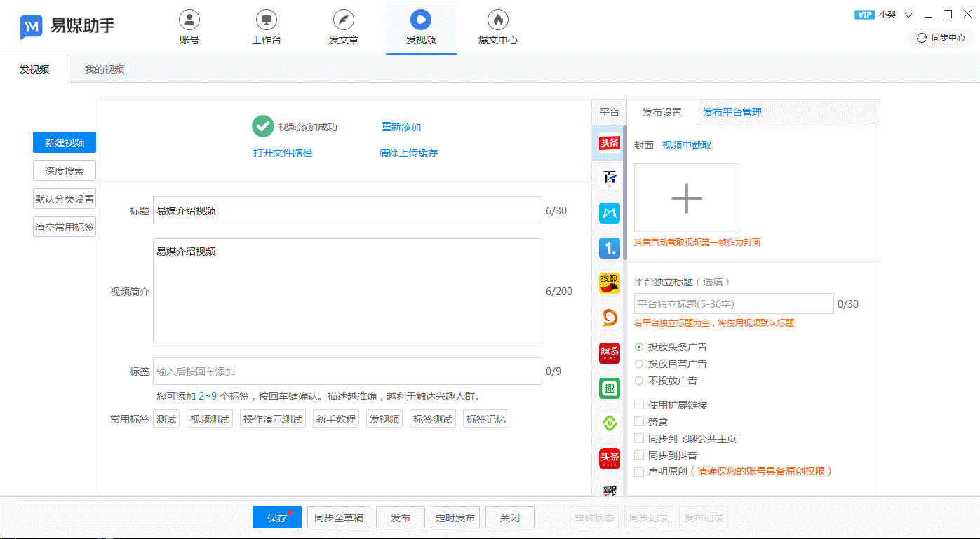
Task: Click 重新添加 link
Action: click(401, 127)
